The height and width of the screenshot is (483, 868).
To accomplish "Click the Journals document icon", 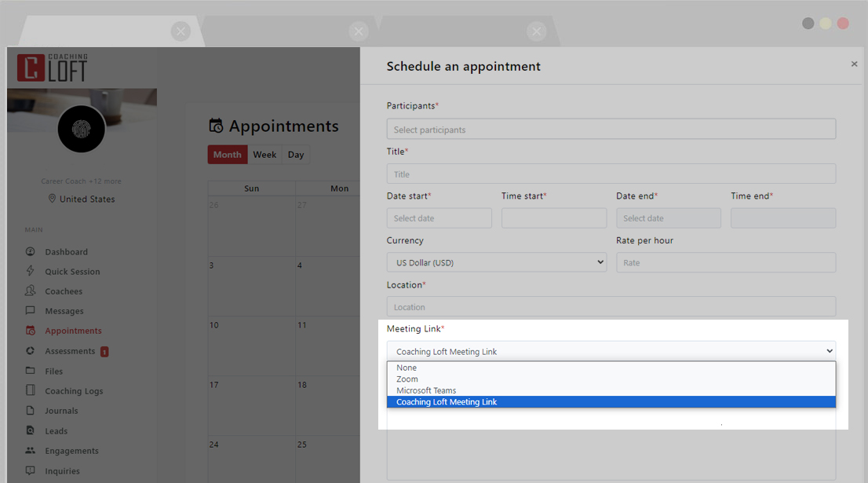I will pos(31,411).
